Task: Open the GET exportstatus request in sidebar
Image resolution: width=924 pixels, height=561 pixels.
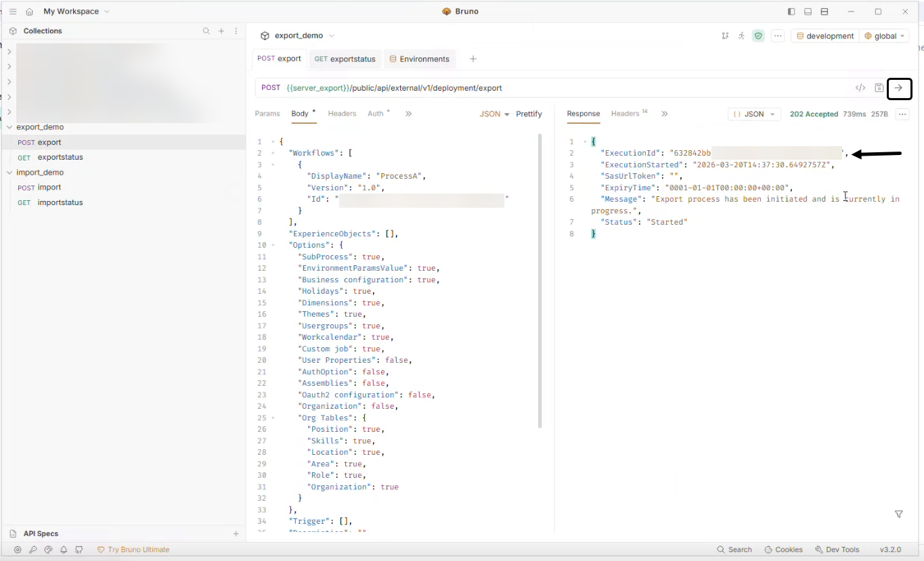Action: 123,157
